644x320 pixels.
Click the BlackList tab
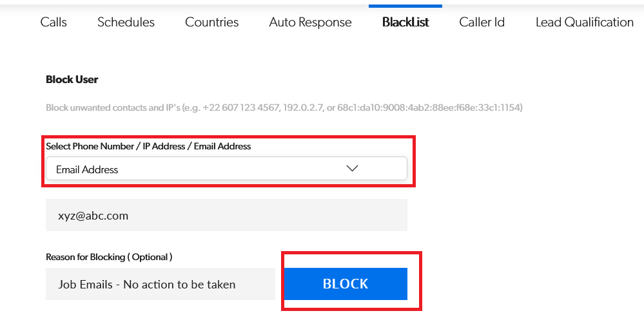[405, 22]
